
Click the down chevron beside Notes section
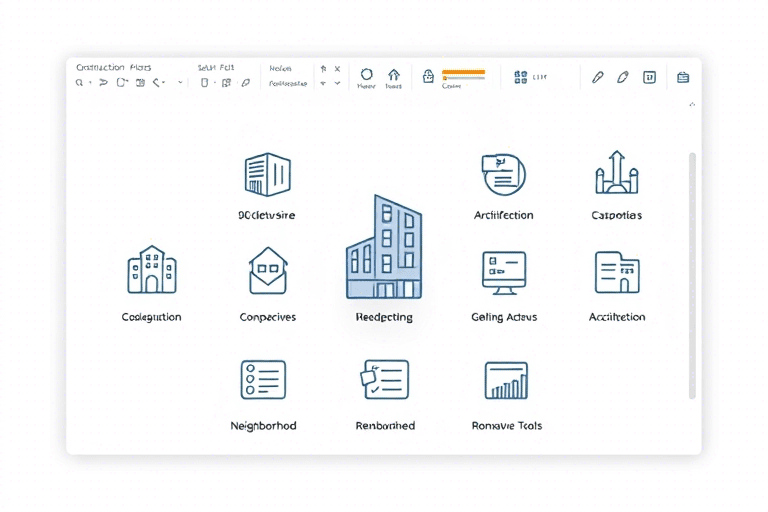pos(323,84)
